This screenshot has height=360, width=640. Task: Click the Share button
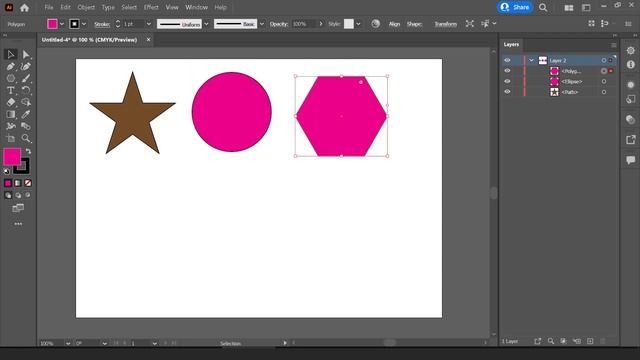[x=515, y=7]
